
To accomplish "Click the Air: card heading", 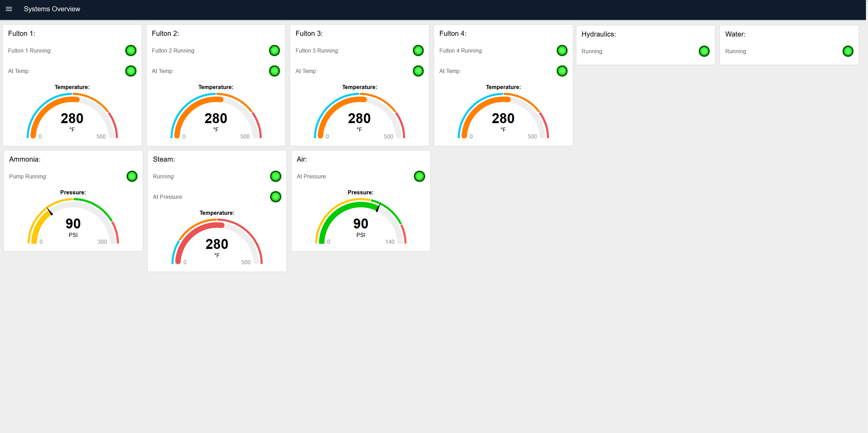I will 302,159.
